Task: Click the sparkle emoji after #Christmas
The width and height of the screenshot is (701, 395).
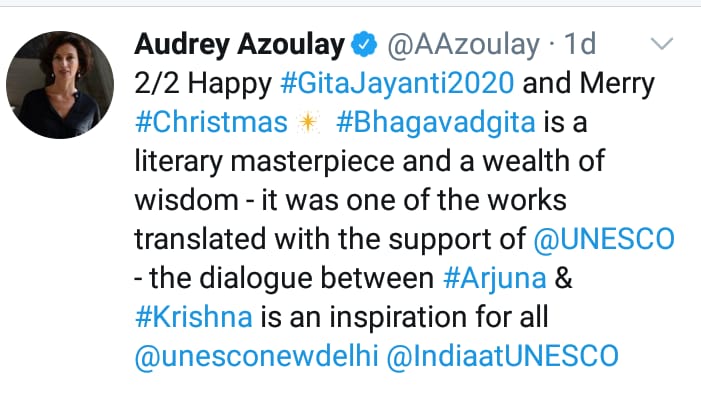Action: pos(308,122)
